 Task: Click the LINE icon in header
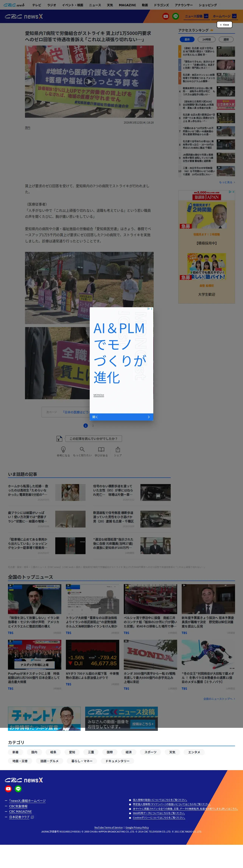coord(175,16)
